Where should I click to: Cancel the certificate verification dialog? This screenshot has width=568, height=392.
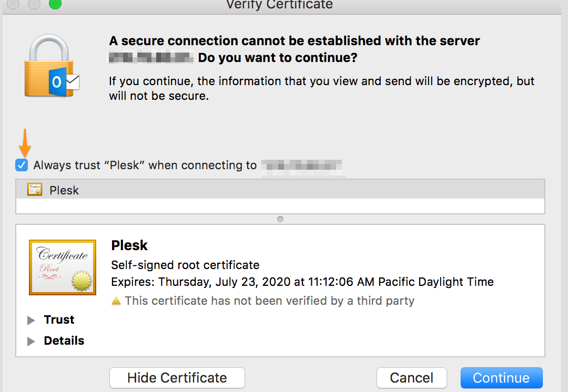point(411,378)
